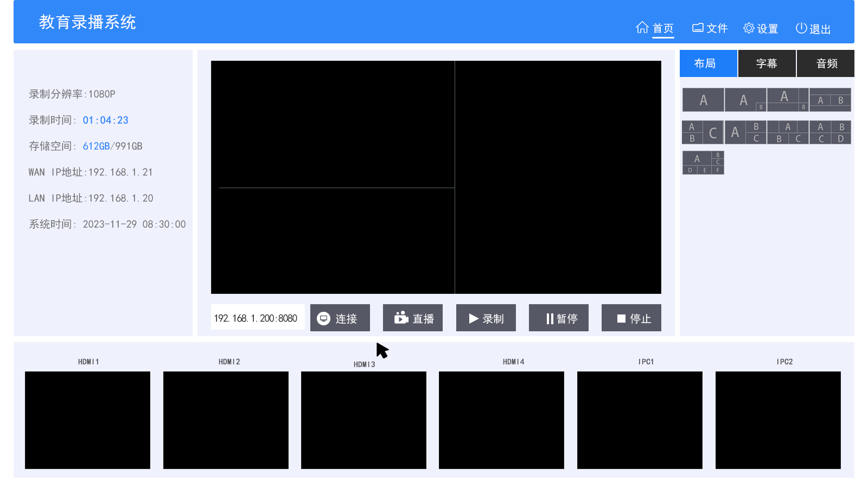Screen dimensions: 868x488
Task: Go to 首页 home page
Action: click(x=655, y=28)
